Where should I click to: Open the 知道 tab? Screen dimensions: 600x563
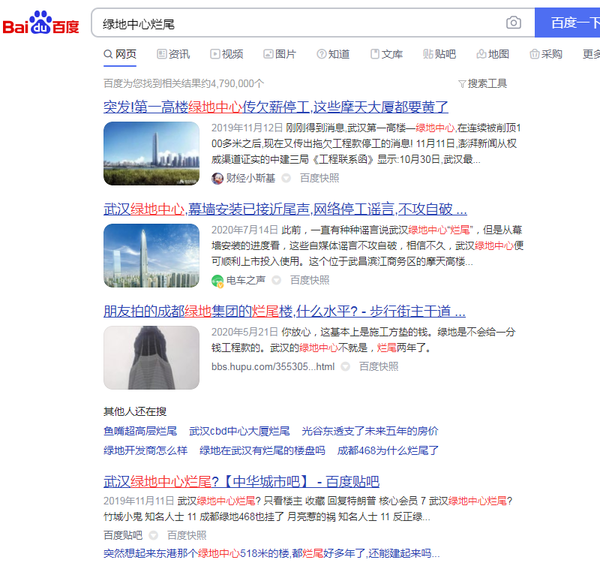[333, 54]
